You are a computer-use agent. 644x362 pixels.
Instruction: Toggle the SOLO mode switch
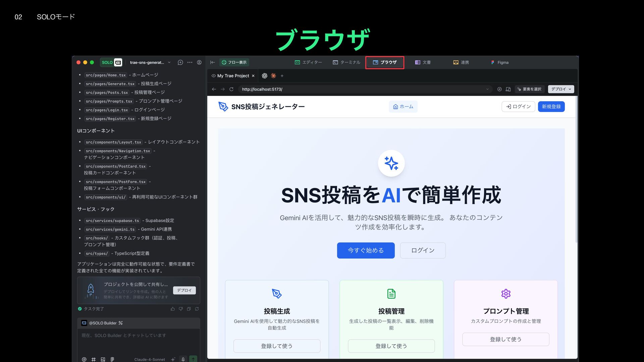click(x=111, y=62)
